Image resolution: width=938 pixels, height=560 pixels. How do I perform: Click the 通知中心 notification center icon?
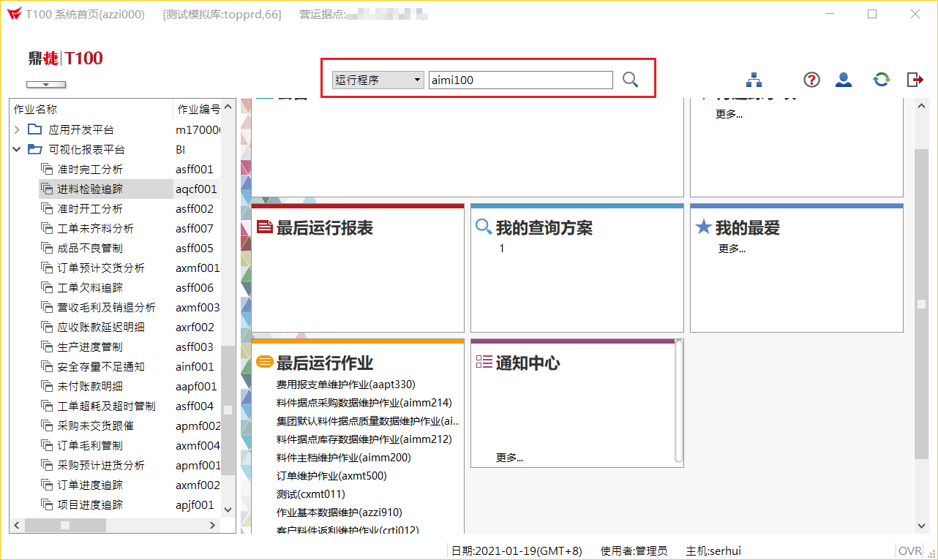(484, 362)
